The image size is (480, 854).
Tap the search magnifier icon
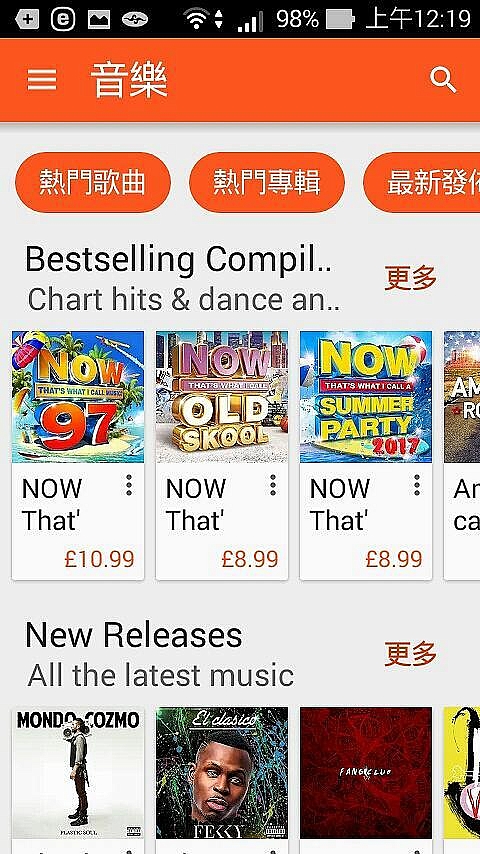click(x=443, y=80)
